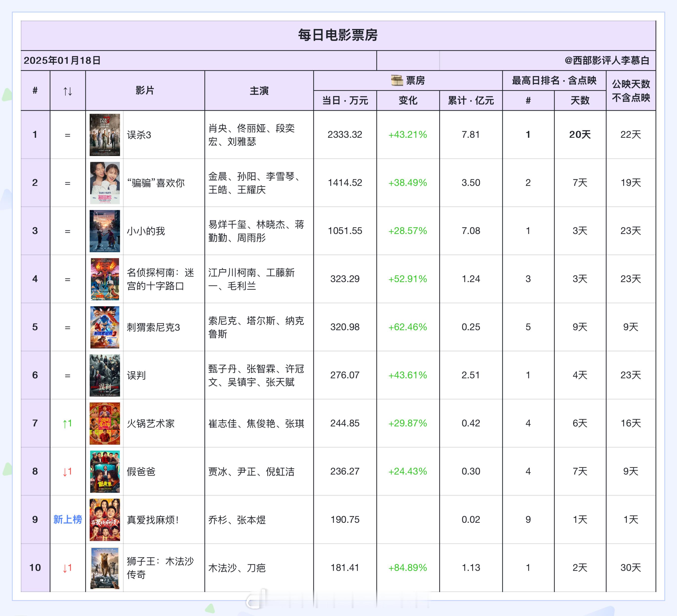Select the movie title 刺猬索尼克3
The image size is (677, 616).
point(154,327)
